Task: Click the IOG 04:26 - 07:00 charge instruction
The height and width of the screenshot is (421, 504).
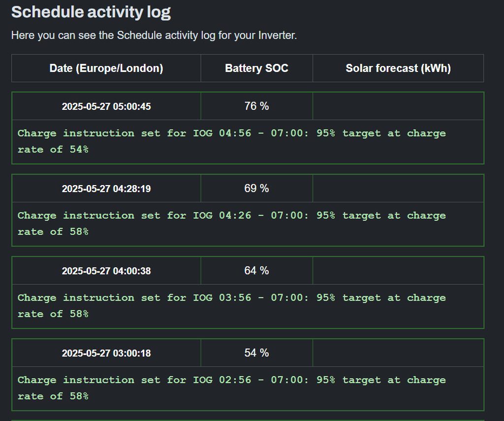Action: [231, 224]
